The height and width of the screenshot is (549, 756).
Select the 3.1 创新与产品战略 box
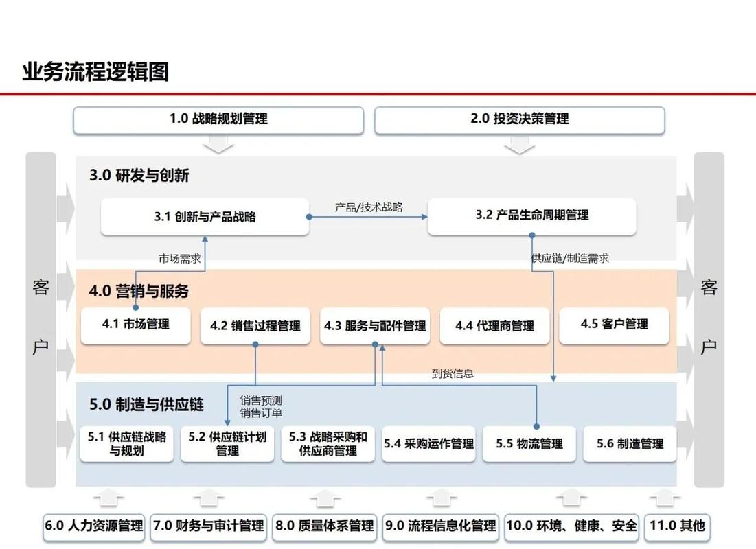coord(205,217)
